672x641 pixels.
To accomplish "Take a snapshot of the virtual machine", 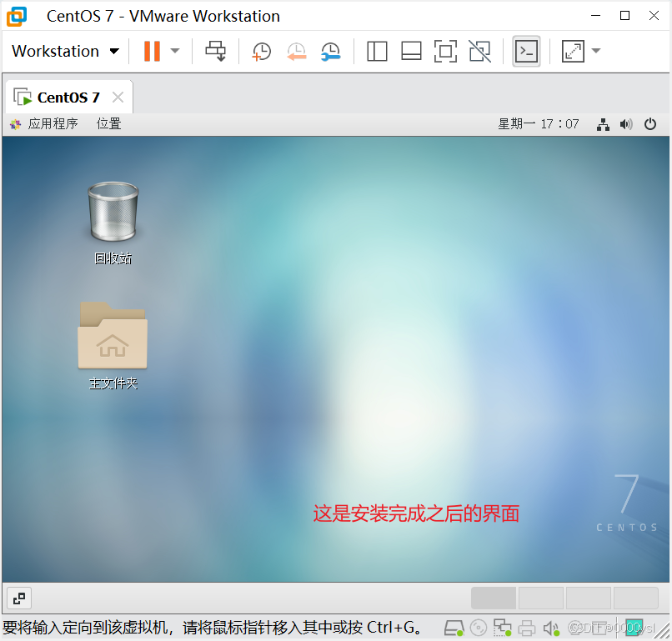I will [262, 51].
